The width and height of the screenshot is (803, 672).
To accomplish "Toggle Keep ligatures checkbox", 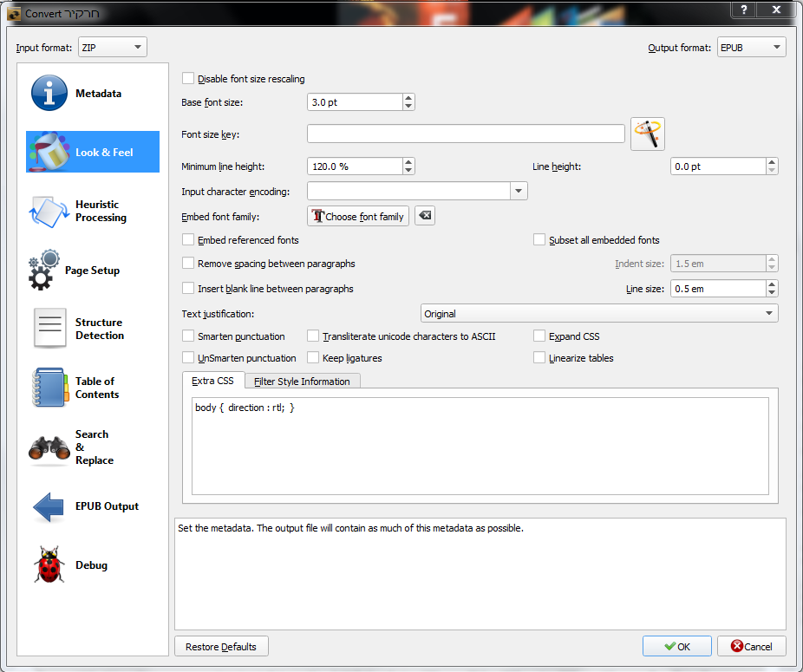I will click(x=313, y=357).
